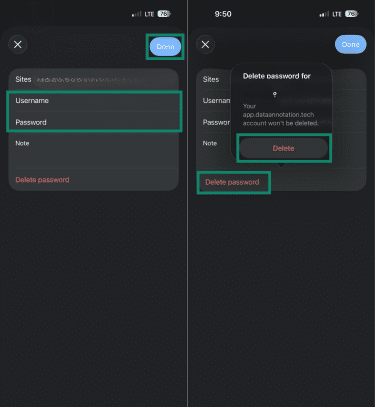Close the left password editor with X
The height and width of the screenshot is (407, 375).
point(18,44)
